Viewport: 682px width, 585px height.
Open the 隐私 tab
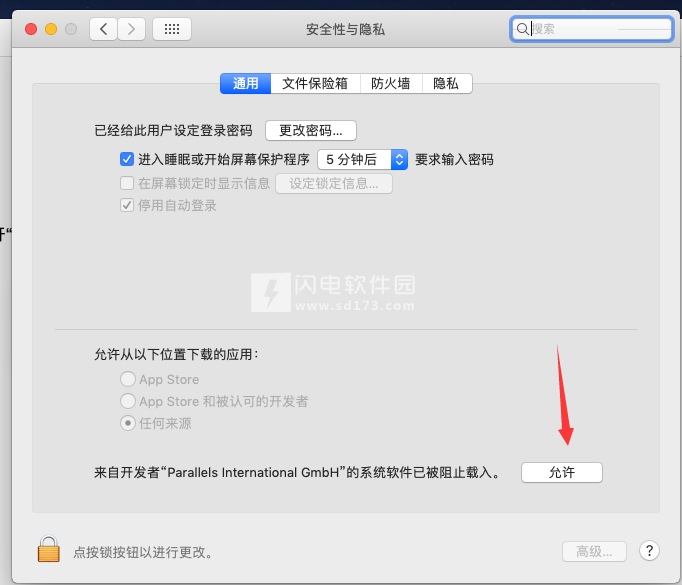coord(446,84)
